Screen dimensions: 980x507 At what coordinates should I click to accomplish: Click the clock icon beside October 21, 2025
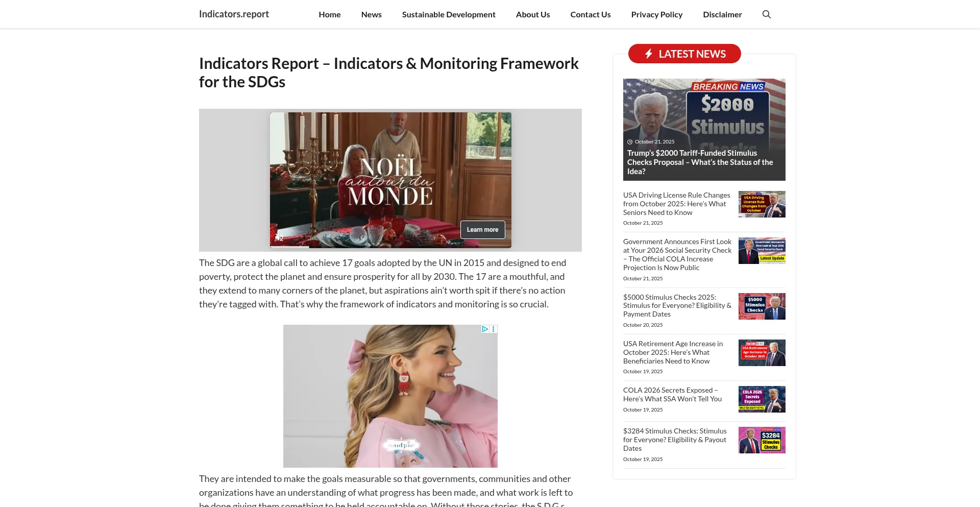(630, 142)
